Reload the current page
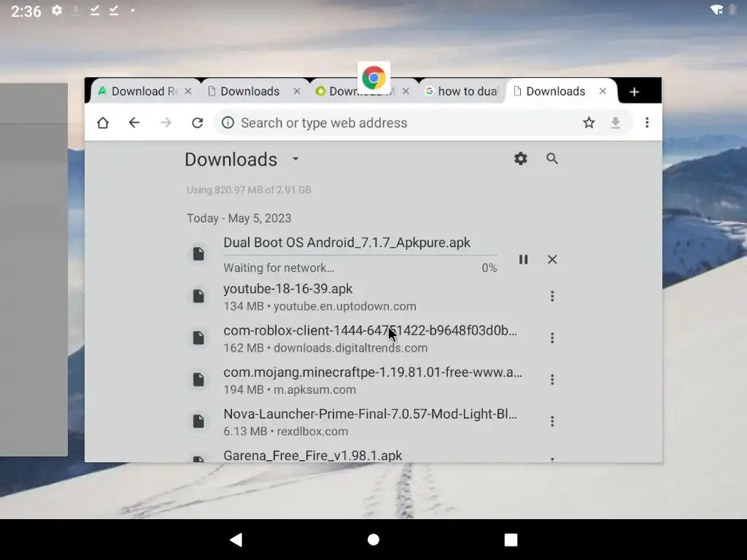The image size is (747, 560). [x=197, y=122]
